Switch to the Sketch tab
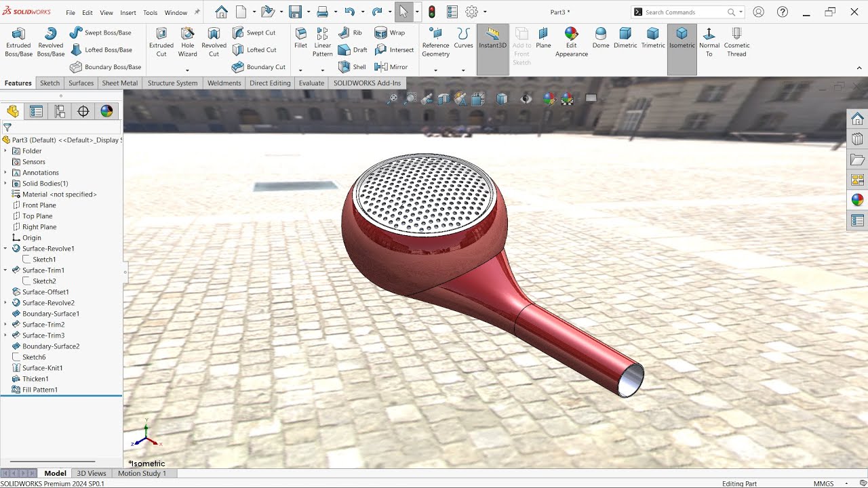 click(50, 83)
